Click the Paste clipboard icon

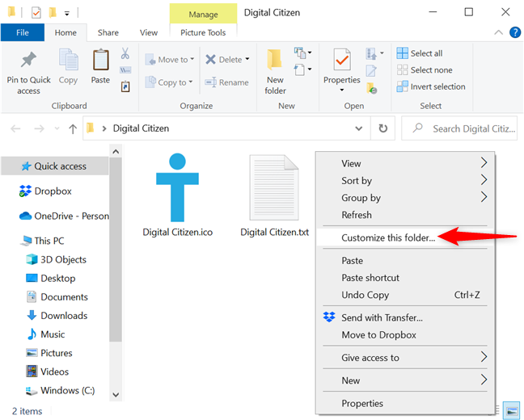pyautogui.click(x=100, y=60)
